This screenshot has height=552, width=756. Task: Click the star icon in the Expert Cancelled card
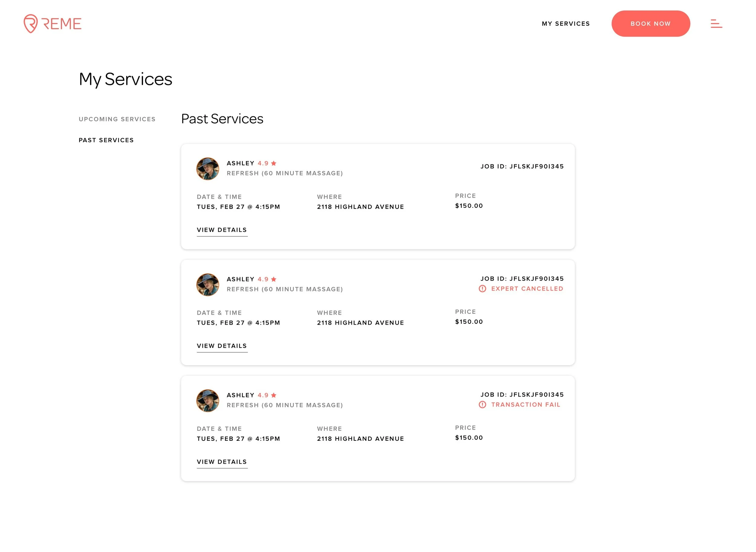pyautogui.click(x=274, y=279)
